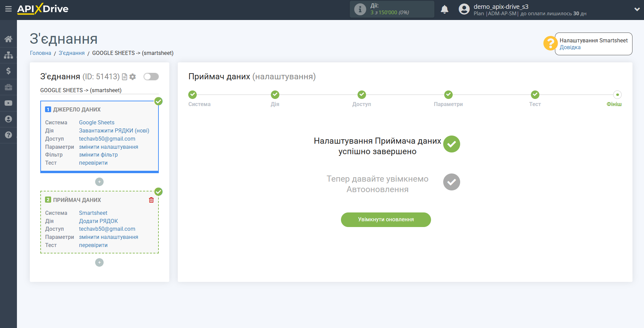Viewport: 644px width, 328px height.
Task: Go to Параметри step
Action: tap(448, 95)
